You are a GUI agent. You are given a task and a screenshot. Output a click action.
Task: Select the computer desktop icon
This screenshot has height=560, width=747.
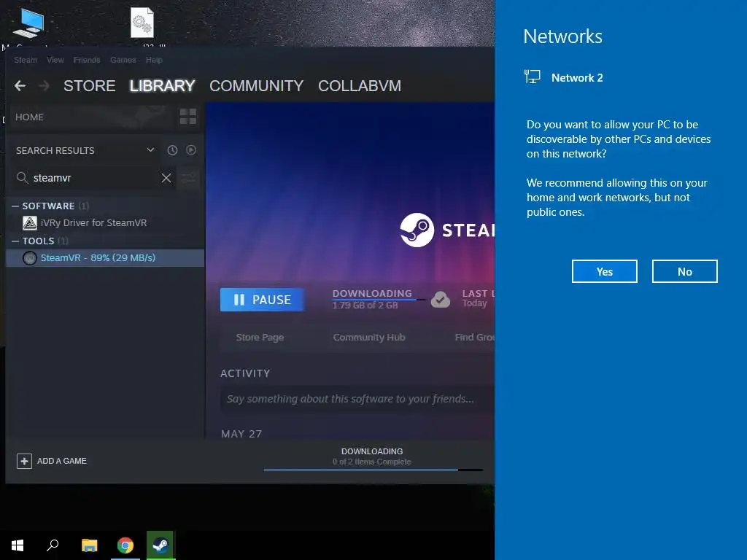pos(28,23)
